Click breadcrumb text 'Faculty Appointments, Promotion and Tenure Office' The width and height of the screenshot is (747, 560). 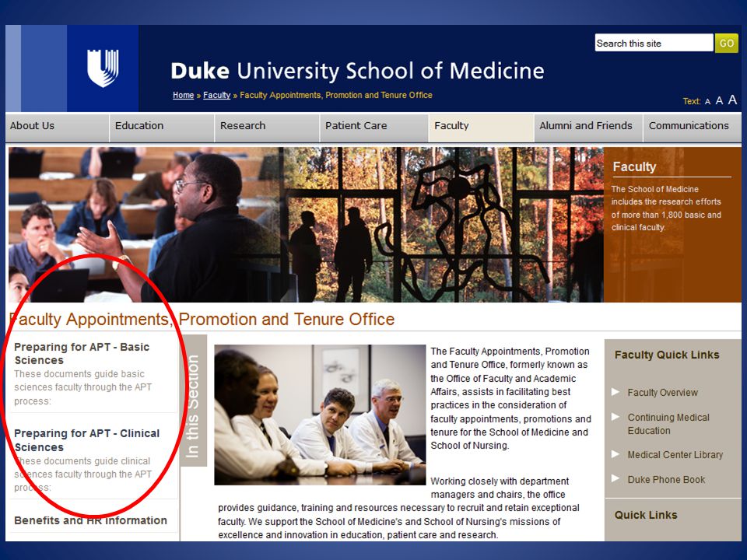[x=336, y=95]
